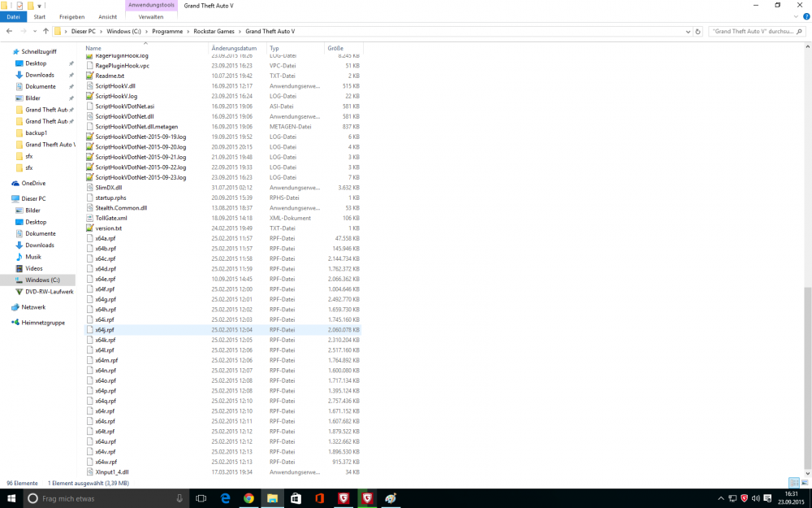Launch Google Chrome from taskbar
Screen dimensions: 812x508
(x=249, y=498)
